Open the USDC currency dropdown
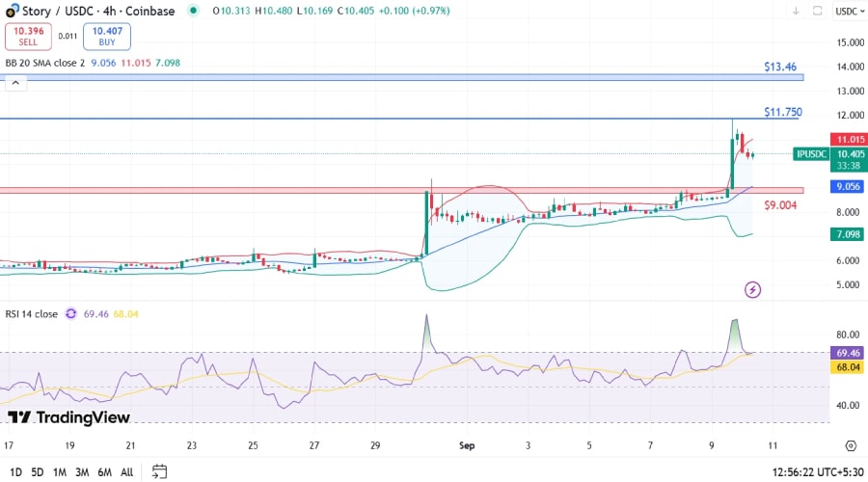This screenshot has width=868, height=482. point(850,11)
